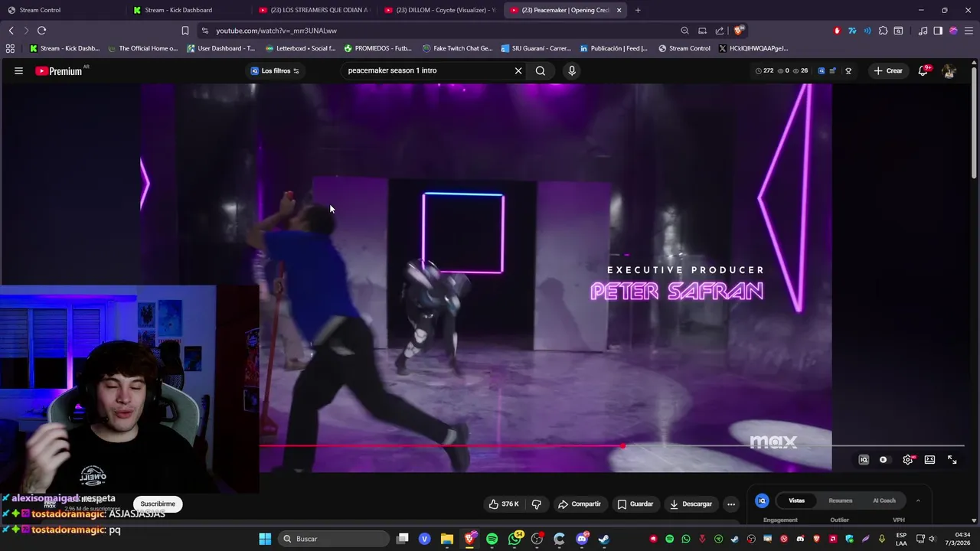The image size is (980, 551).
Task: Open the Los filtros dropdown
Action: 276,70
